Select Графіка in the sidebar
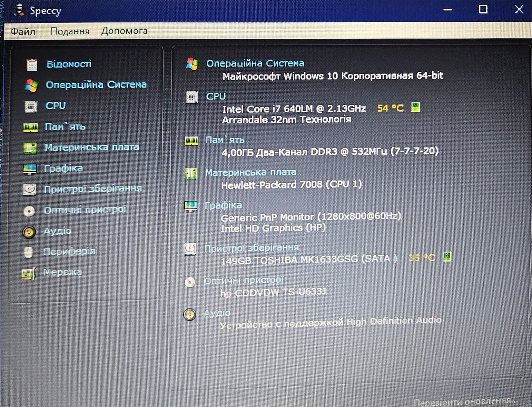Screen dimensions: 532x407 63,168
